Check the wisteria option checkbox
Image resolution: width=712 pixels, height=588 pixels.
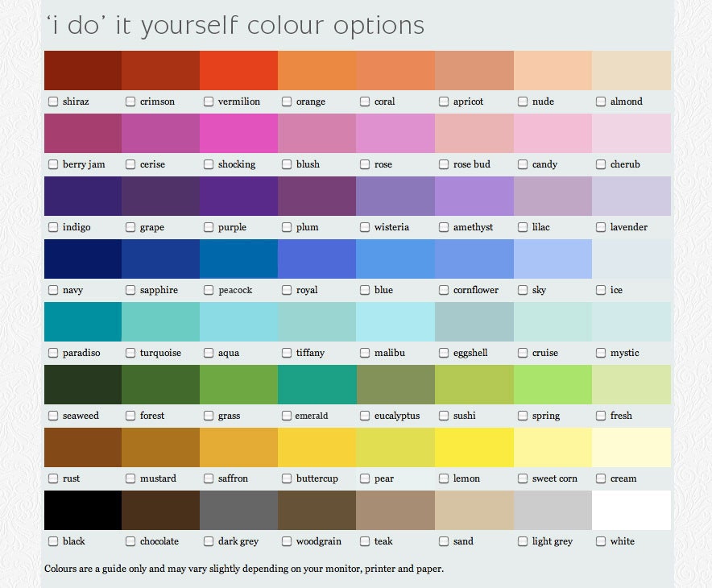coord(365,226)
